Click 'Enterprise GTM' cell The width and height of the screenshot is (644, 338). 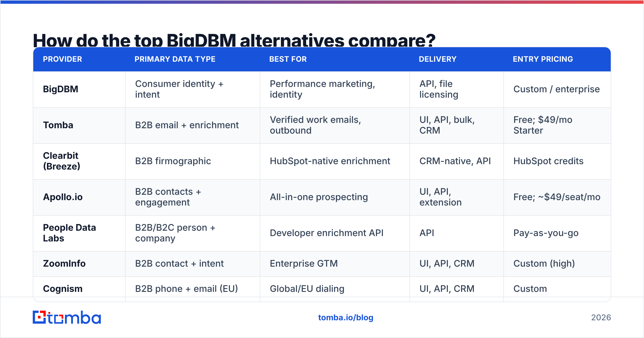click(335, 264)
